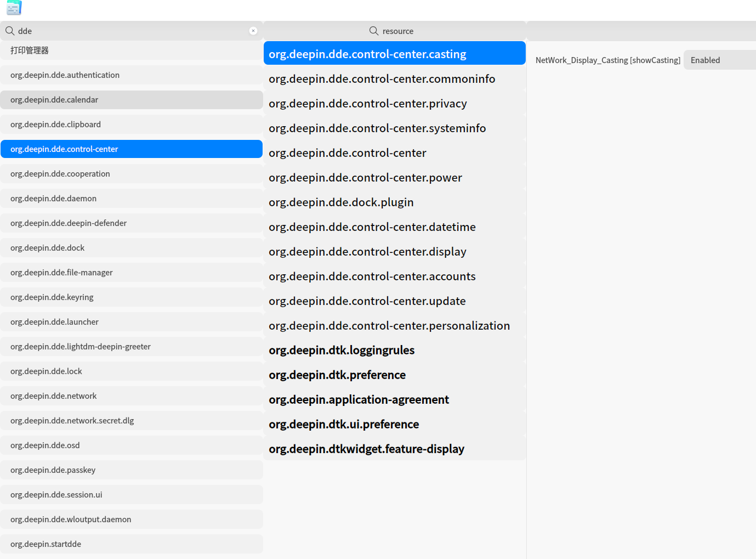Image resolution: width=756 pixels, height=559 pixels.
Task: Select org.deepin.dde.osd
Action: pos(132,445)
